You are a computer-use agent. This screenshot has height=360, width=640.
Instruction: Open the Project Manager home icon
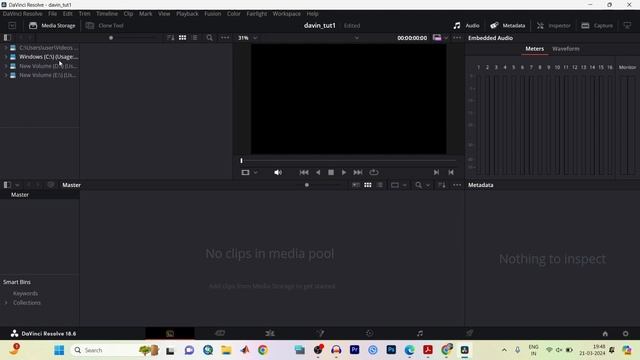tap(605, 333)
